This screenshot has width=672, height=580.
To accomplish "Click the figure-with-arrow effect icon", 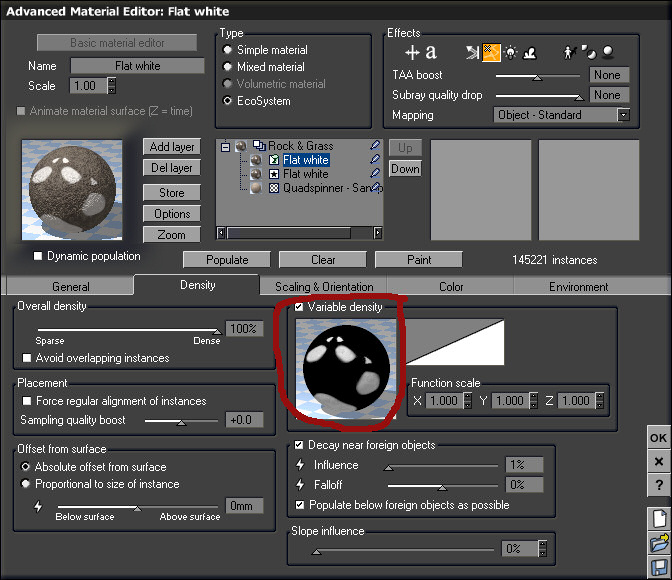I will point(569,53).
